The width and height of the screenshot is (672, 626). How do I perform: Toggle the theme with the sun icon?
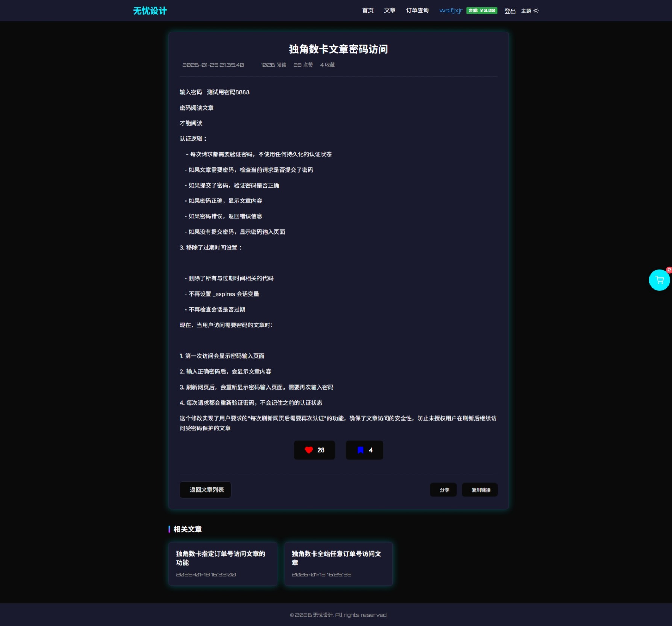pyautogui.click(x=536, y=11)
